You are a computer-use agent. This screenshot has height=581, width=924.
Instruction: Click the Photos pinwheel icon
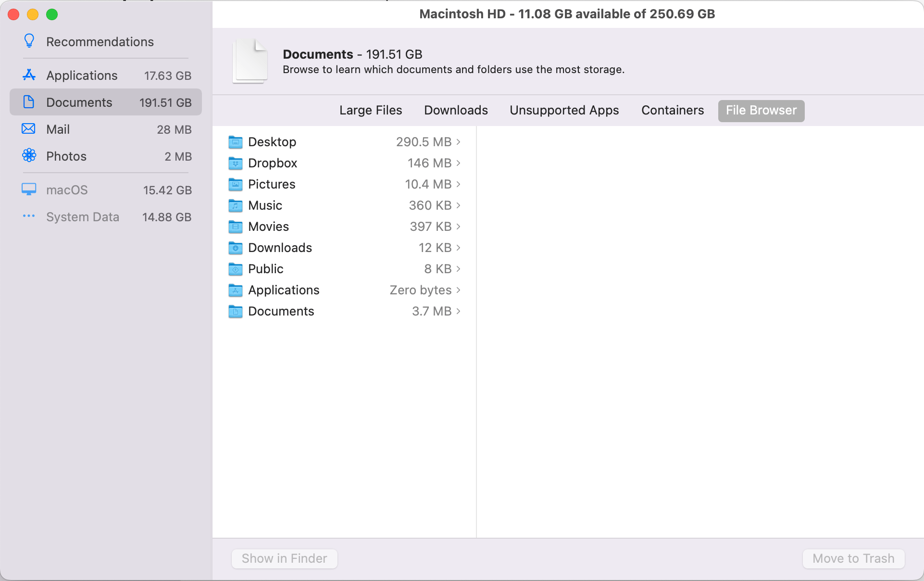pos(29,156)
